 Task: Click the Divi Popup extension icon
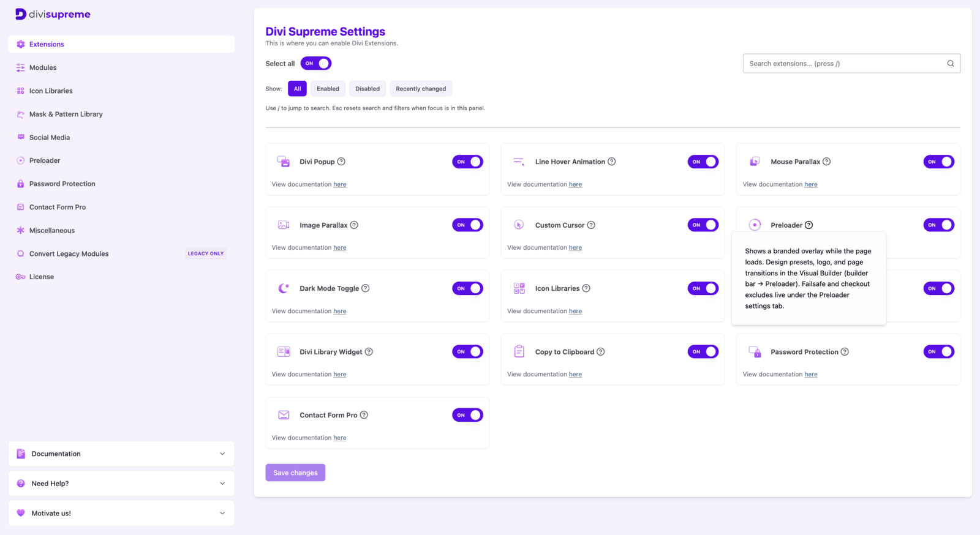coord(284,162)
